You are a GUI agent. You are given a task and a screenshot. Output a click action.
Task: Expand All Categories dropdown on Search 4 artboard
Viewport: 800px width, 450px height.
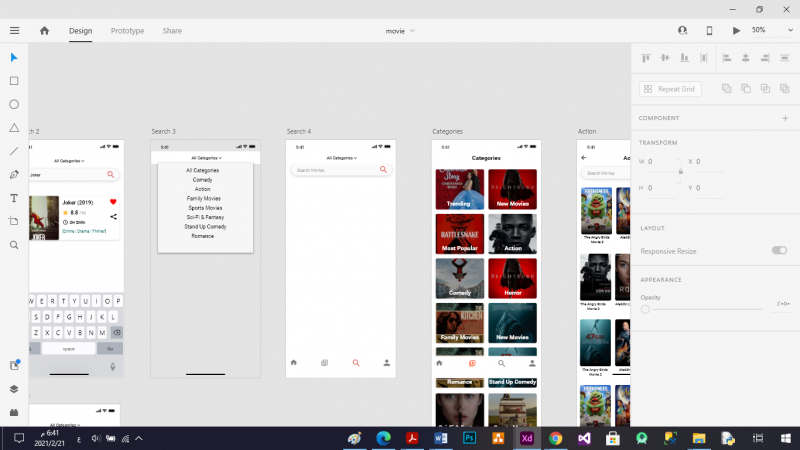(x=341, y=158)
